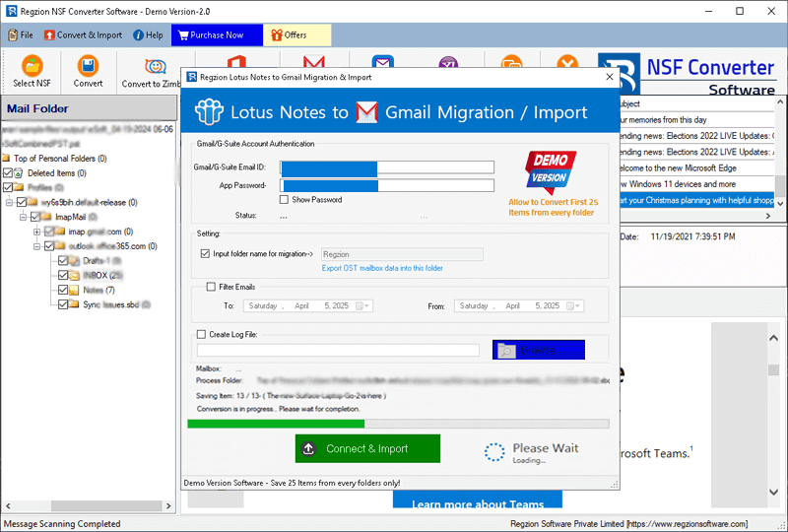Enable the Show Password checkbox

[285, 200]
